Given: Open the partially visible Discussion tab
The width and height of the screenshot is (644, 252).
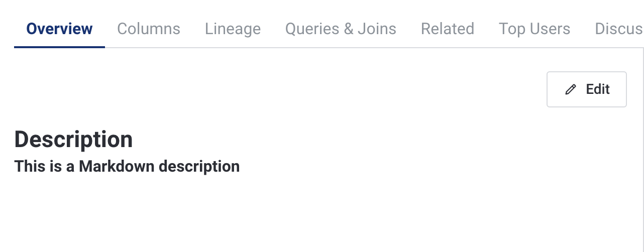Looking at the screenshot, I should [x=618, y=29].
